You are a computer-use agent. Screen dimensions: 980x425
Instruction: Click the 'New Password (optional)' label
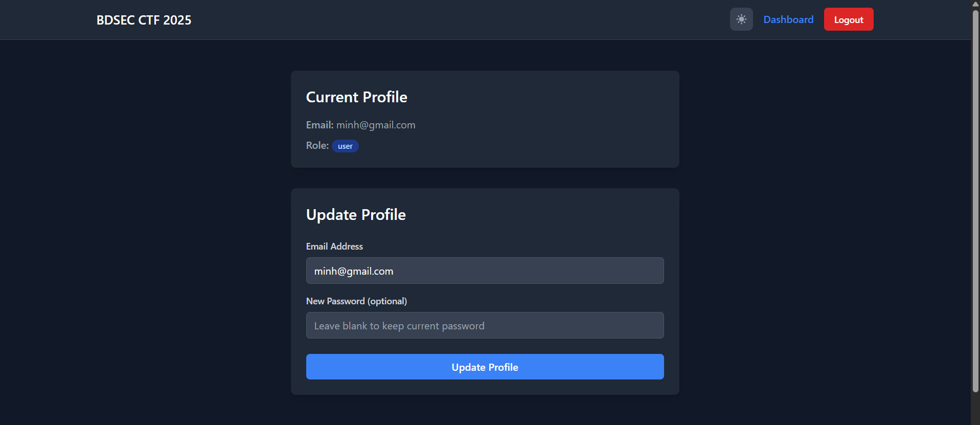356,301
